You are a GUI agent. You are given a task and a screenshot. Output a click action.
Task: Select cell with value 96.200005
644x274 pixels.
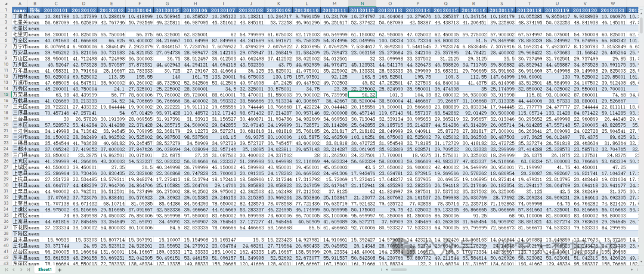tap(56, 251)
